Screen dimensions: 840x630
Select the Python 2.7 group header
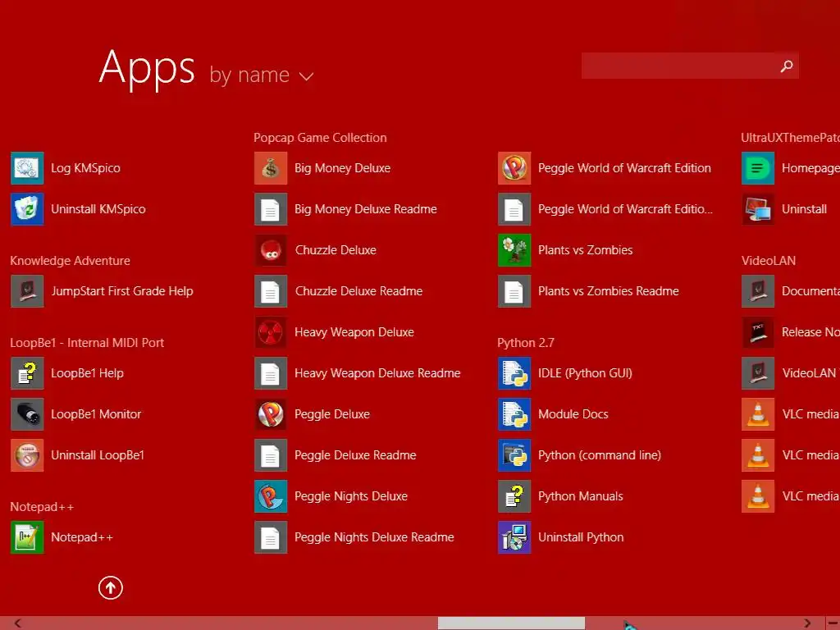(526, 343)
